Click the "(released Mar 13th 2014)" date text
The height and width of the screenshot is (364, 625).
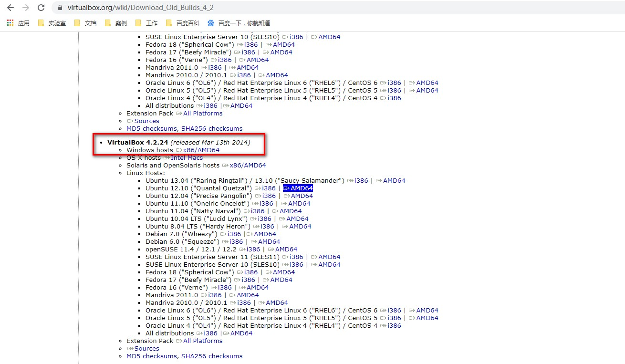click(210, 143)
